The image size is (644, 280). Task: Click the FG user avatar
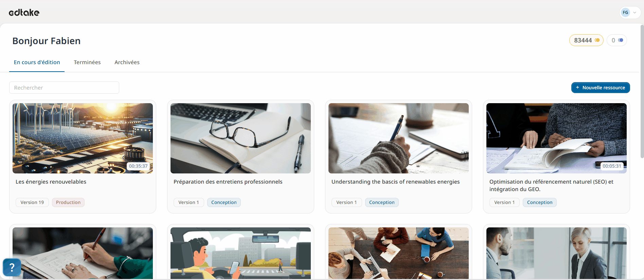[x=625, y=13]
